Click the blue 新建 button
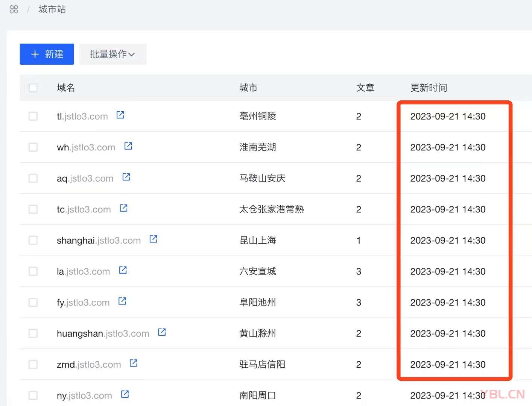Viewport: 532px width, 406px height. pos(47,55)
